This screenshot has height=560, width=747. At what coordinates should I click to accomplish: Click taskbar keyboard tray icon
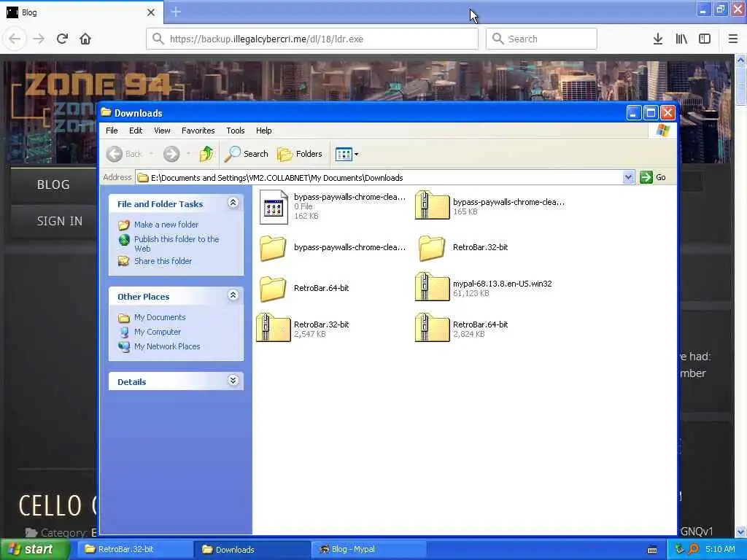point(652,550)
